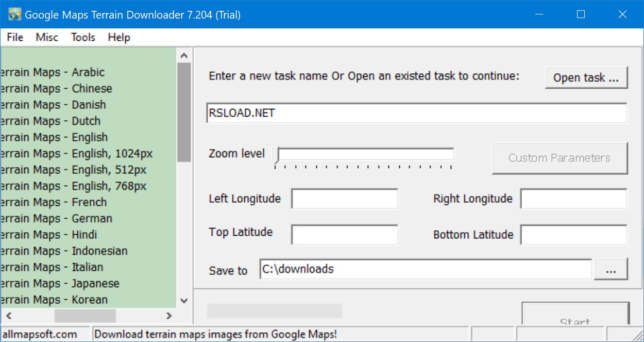Click the Zoom level slider handle

pyautogui.click(x=277, y=156)
